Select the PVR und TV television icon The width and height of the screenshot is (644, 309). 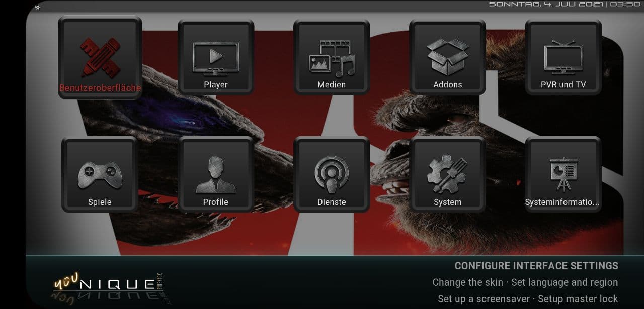[x=563, y=57]
